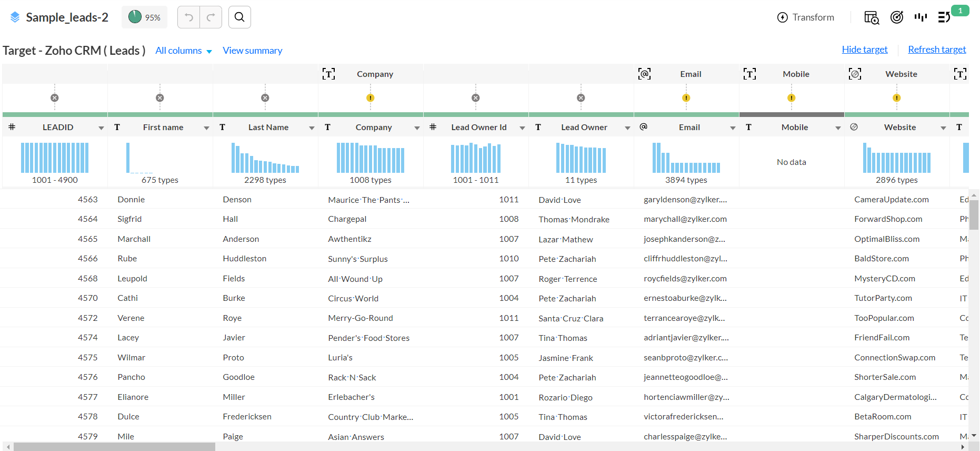This screenshot has height=451, width=980.
Task: Click the search magnifier icon in toolbar
Action: pyautogui.click(x=239, y=17)
